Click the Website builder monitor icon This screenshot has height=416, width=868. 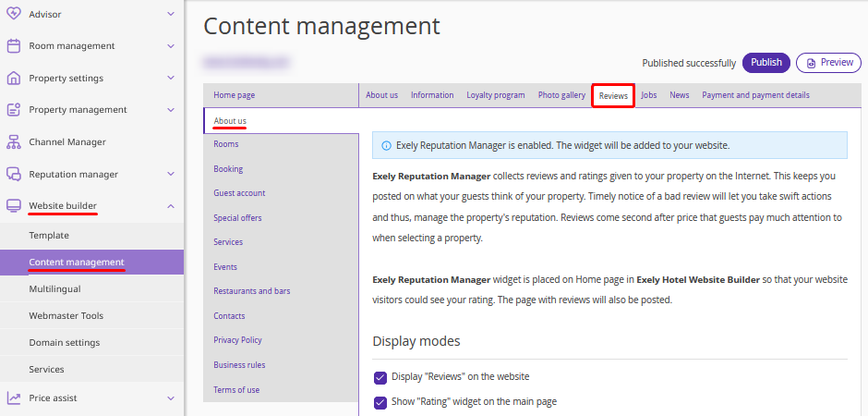pyautogui.click(x=14, y=206)
